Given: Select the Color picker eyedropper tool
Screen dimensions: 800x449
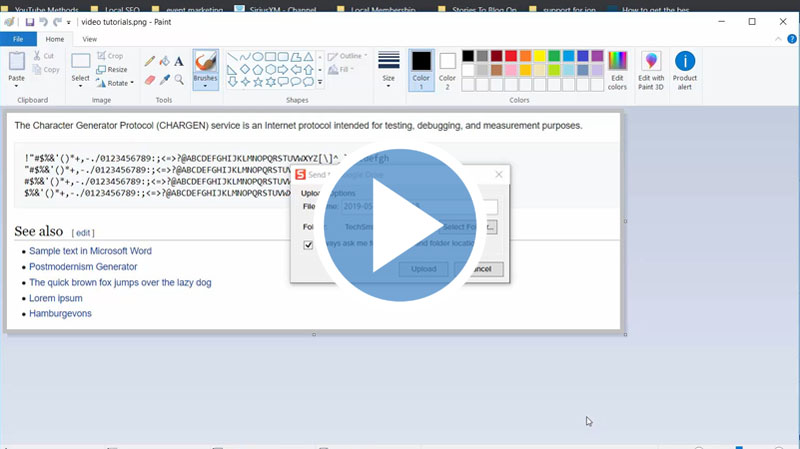Looking at the screenshot, I should [x=164, y=79].
